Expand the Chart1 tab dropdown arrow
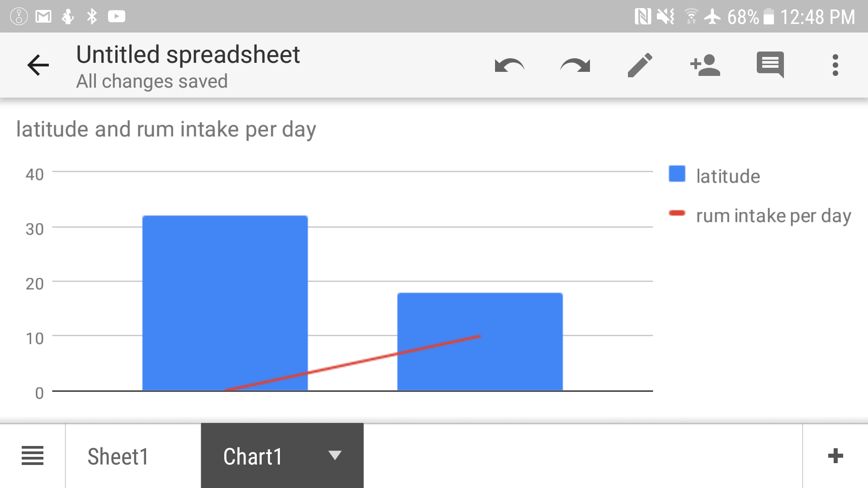Viewport: 868px width, 488px height. pos(335,455)
